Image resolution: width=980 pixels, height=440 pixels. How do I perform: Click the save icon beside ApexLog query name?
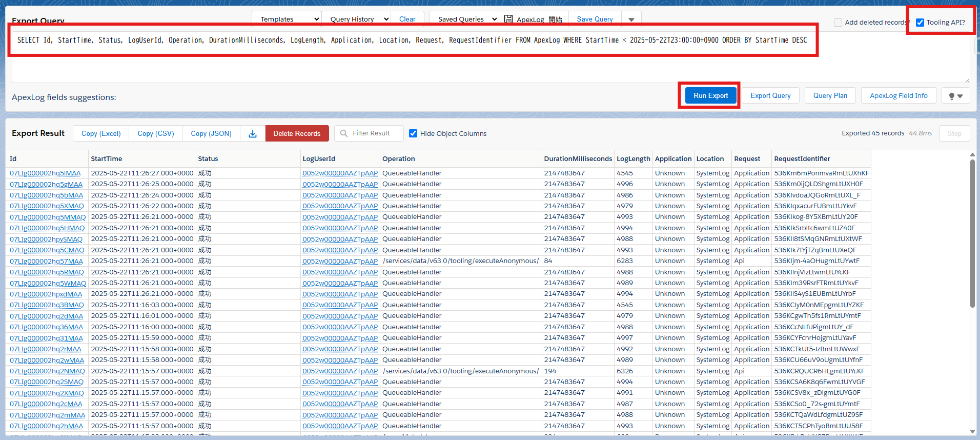(x=508, y=19)
